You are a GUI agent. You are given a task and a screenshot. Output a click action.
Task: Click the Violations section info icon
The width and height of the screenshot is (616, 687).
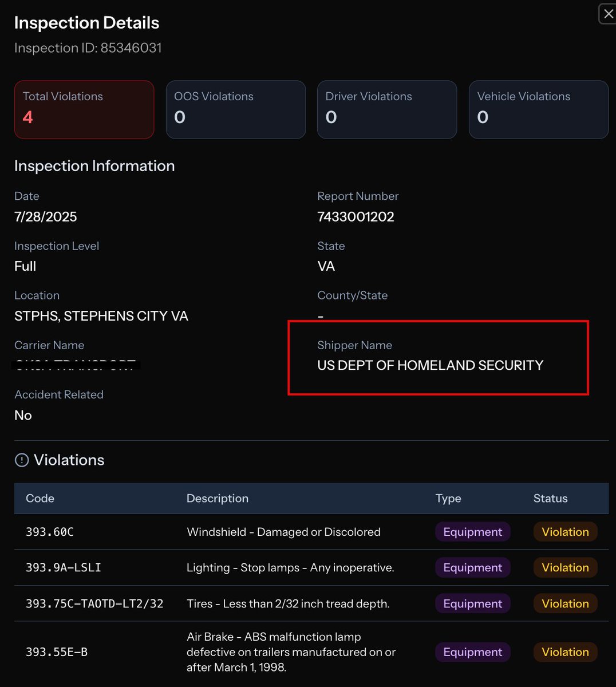click(x=22, y=460)
